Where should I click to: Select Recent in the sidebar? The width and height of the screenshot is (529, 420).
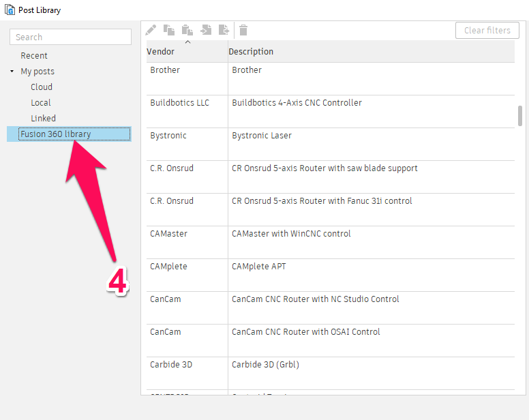[x=34, y=56]
